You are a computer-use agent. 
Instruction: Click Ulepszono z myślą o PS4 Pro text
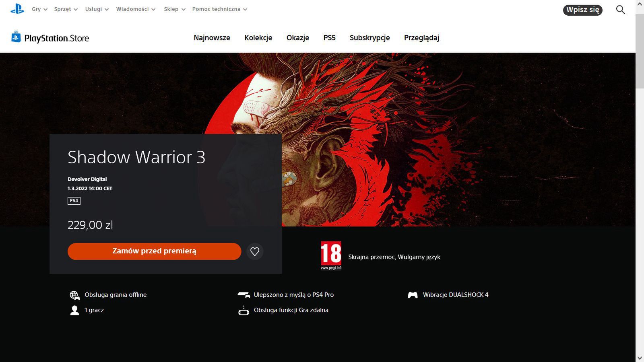[294, 295]
